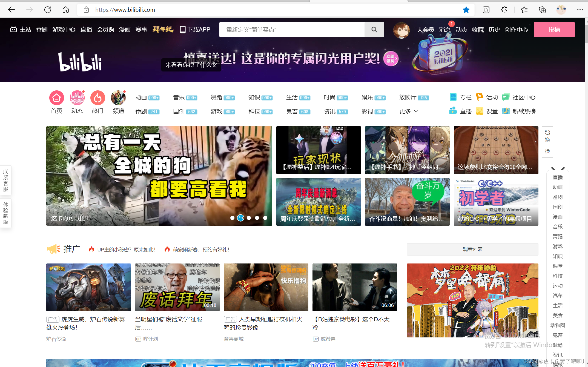Open the 专栏 column link
The height and width of the screenshot is (367, 588).
pos(461,97)
